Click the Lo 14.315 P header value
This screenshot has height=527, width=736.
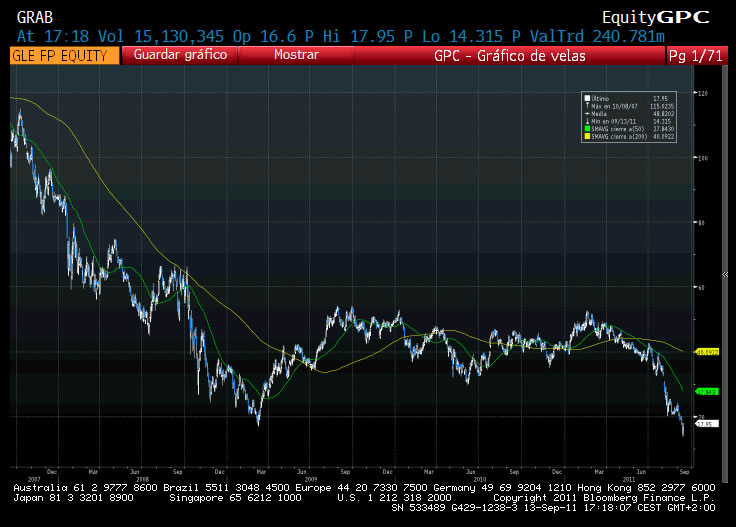pos(471,36)
